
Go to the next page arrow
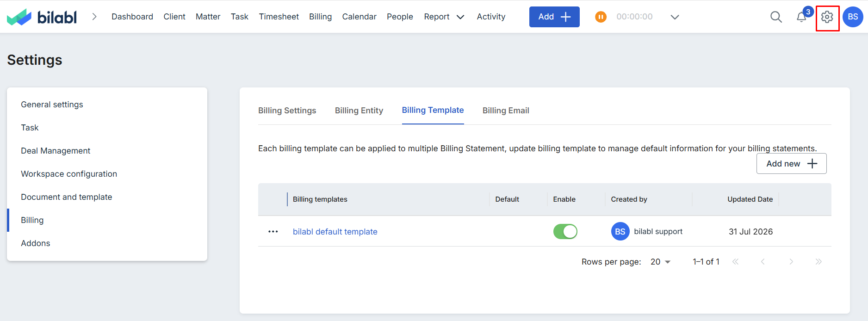click(x=791, y=262)
